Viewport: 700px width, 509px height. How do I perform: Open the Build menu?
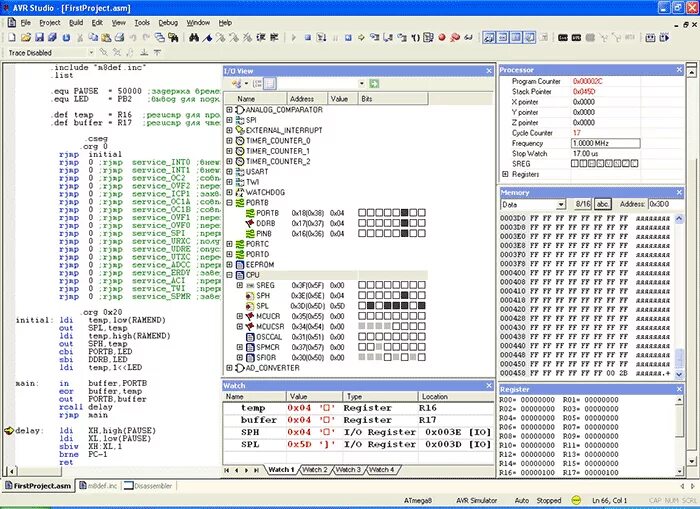[x=76, y=22]
